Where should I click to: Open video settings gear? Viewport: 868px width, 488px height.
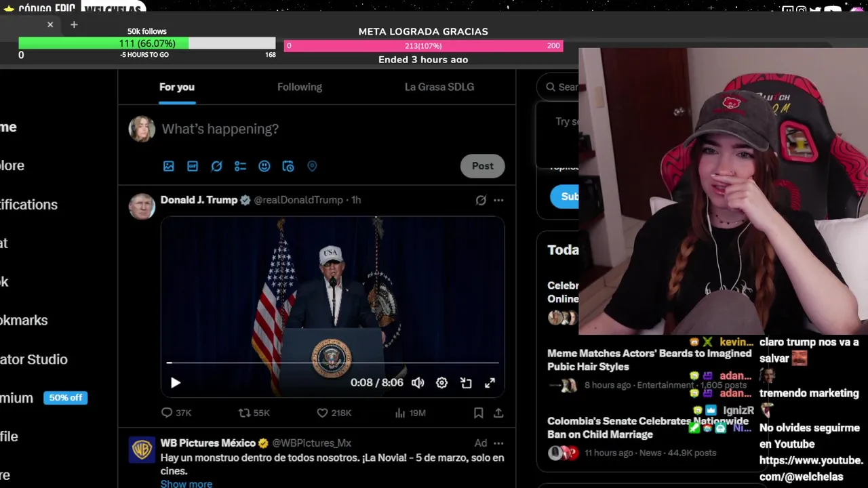point(441,383)
